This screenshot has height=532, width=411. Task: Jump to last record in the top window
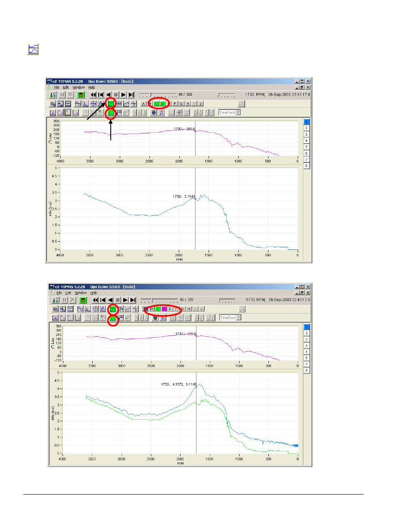pyautogui.click(x=131, y=95)
